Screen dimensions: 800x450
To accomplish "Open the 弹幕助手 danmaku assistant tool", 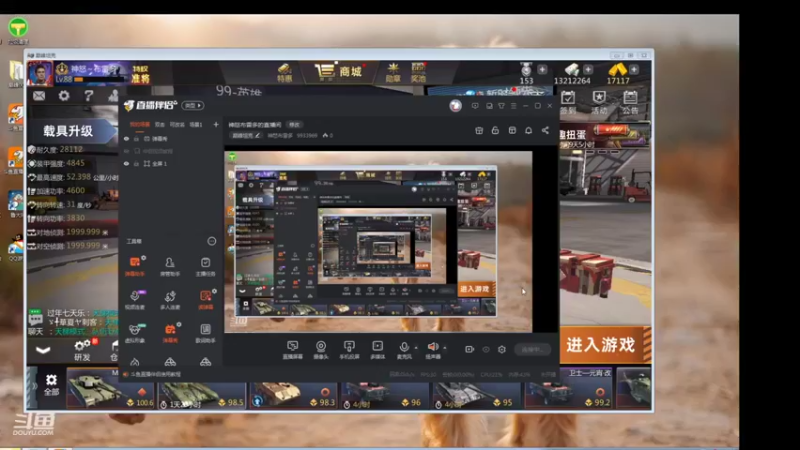I will pyautogui.click(x=135, y=266).
